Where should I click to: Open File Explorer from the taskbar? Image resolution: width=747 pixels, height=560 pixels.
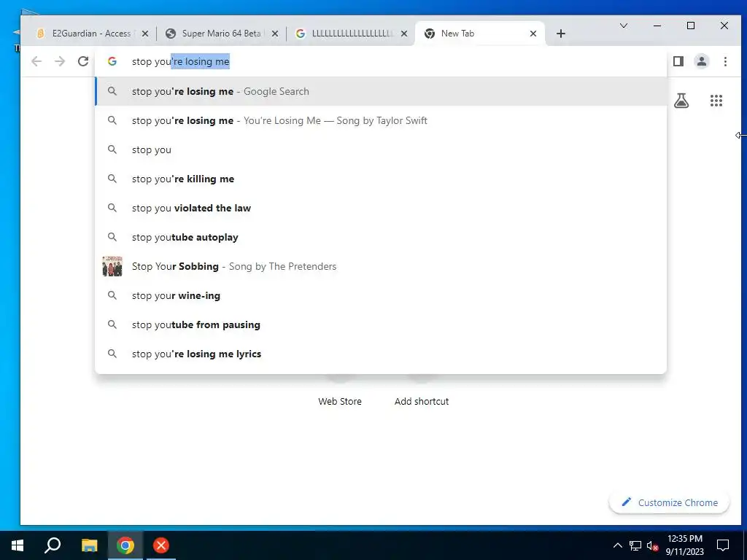point(89,545)
